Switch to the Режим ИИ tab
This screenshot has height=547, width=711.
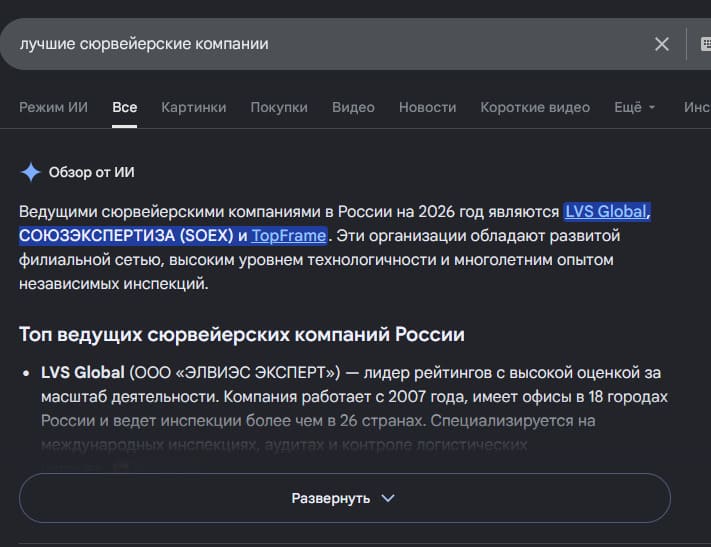coord(53,107)
